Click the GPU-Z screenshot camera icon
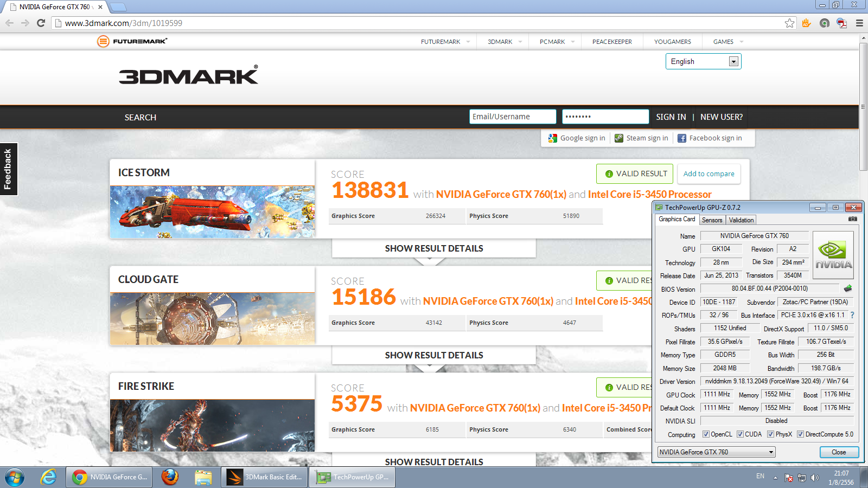 (x=853, y=219)
